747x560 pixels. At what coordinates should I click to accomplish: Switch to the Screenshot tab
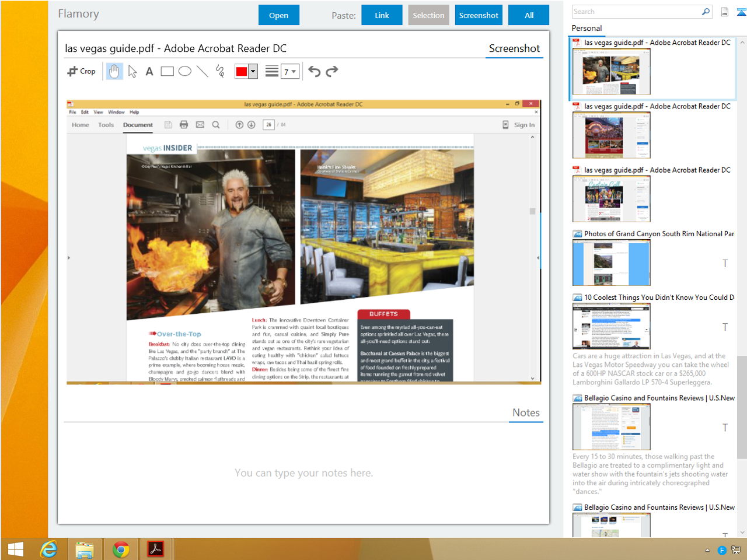coord(514,48)
